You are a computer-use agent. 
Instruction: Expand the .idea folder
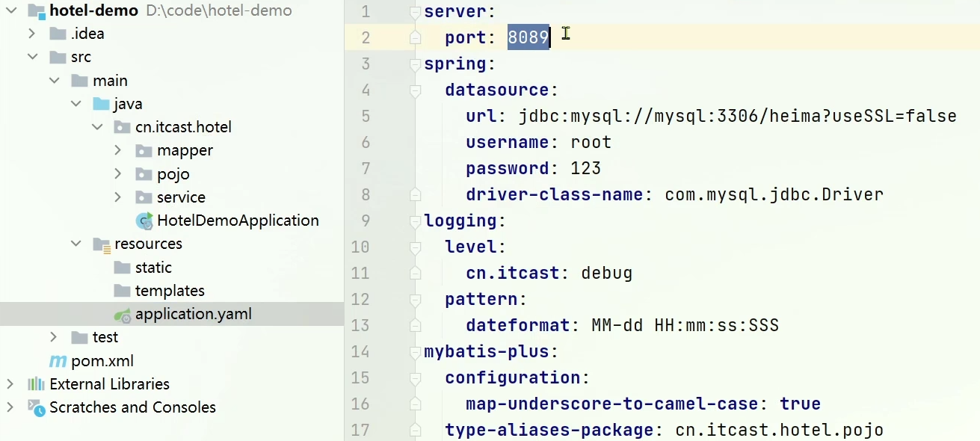(x=31, y=34)
